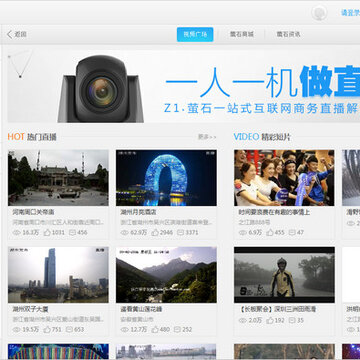Click the eye views icon beside 19.5万
The width and height of the screenshot is (360, 360).
coord(17,330)
